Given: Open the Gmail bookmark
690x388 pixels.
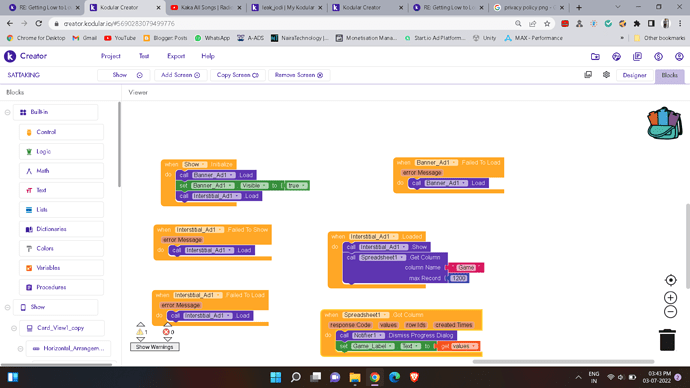Looking at the screenshot, I should (84, 38).
